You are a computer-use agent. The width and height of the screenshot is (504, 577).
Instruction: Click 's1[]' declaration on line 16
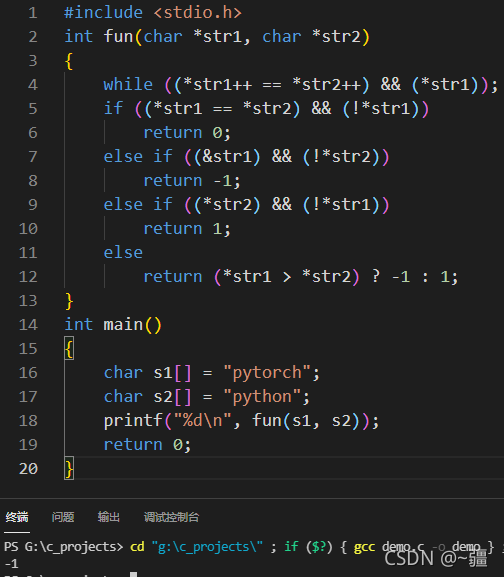click(x=173, y=373)
